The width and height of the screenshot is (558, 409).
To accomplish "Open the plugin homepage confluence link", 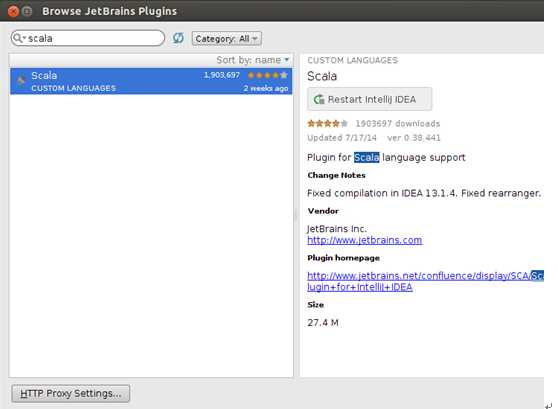I will tap(425, 281).
